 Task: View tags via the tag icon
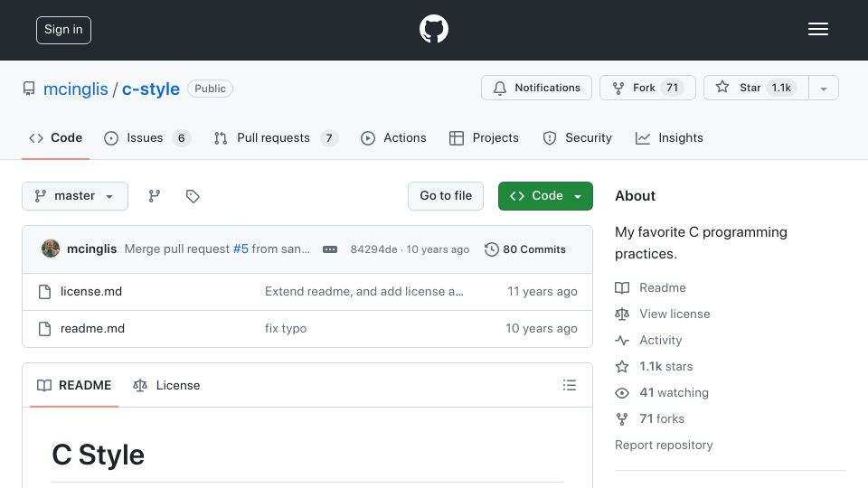pyautogui.click(x=193, y=196)
